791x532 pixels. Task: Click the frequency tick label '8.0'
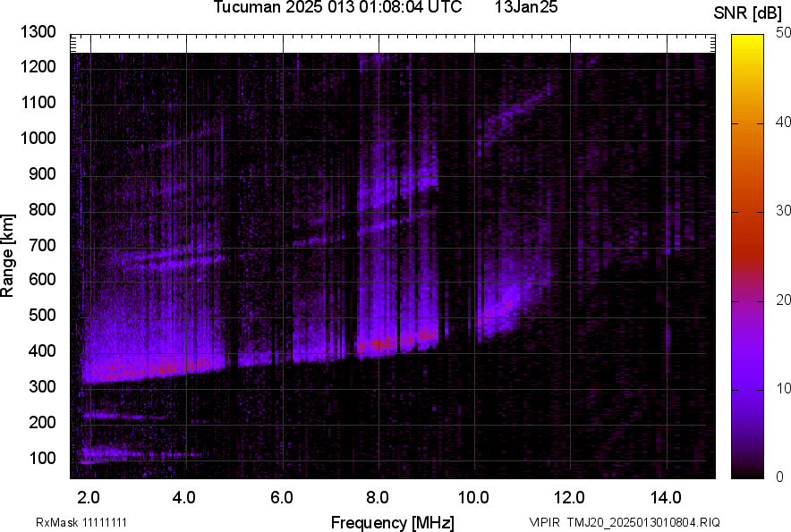tap(378, 498)
